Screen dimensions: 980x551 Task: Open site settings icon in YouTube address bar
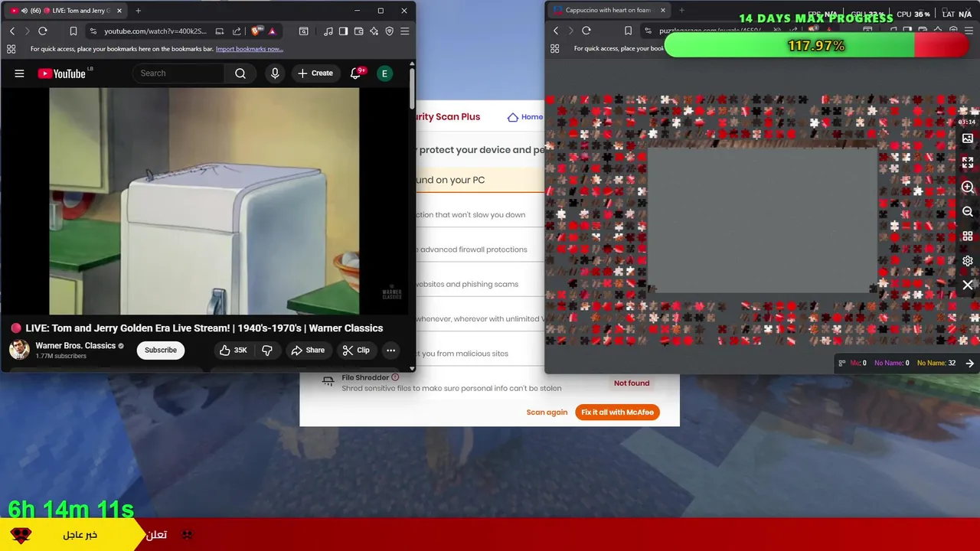93,31
